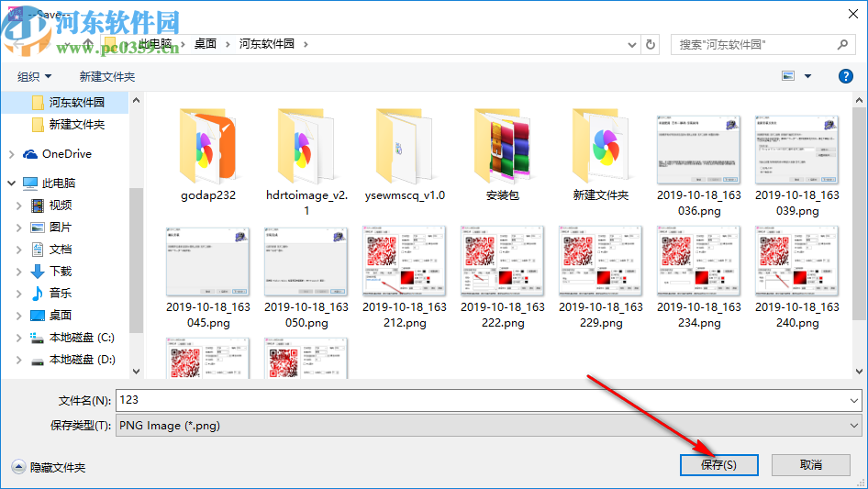The image size is (868, 489).
Task: Collapse the 此电脑 tree node
Action: [x=12, y=183]
